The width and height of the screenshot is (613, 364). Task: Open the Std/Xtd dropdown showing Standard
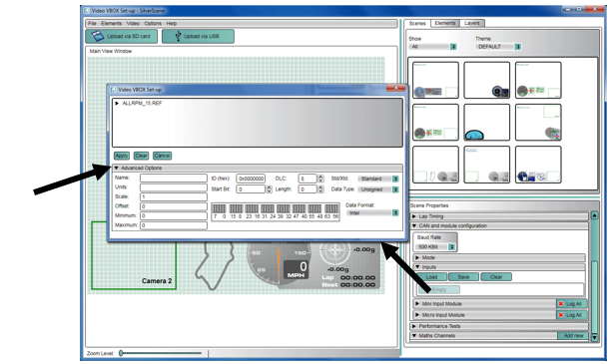378,179
